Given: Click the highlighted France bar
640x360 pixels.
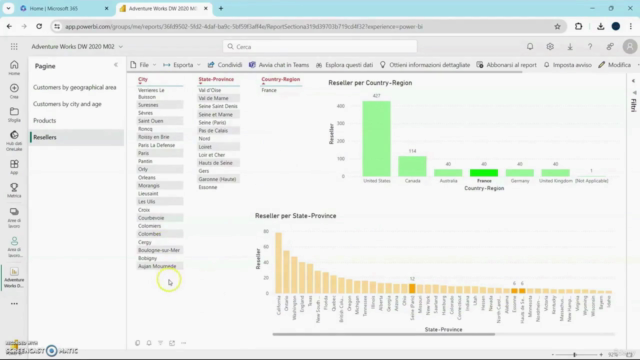Looking at the screenshot, I should (484, 173).
